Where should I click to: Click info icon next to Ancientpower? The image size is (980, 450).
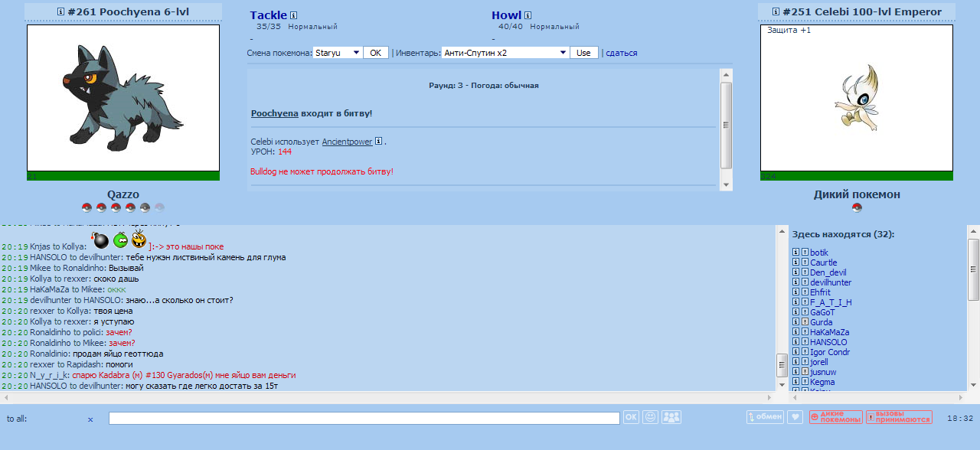tap(379, 142)
